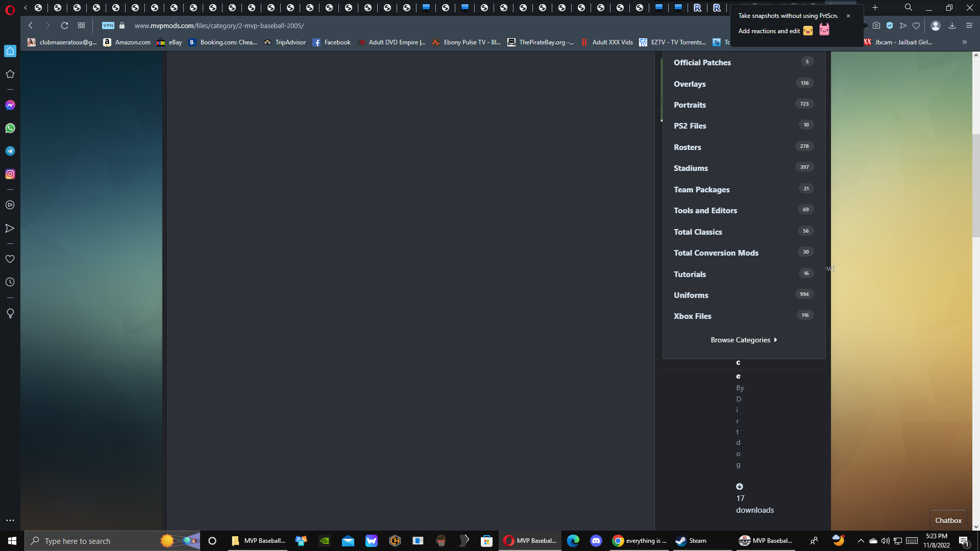Image resolution: width=980 pixels, height=551 pixels.
Task: Expand Browse Categories arrow link
Action: click(744, 340)
